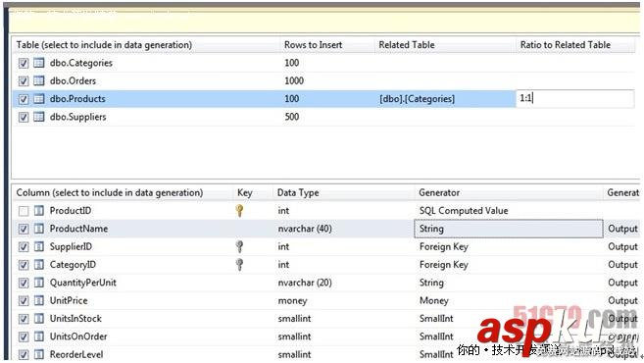This screenshot has width=644, height=363.
Task: Click the SupplierID foreign key icon
Action: (240, 246)
